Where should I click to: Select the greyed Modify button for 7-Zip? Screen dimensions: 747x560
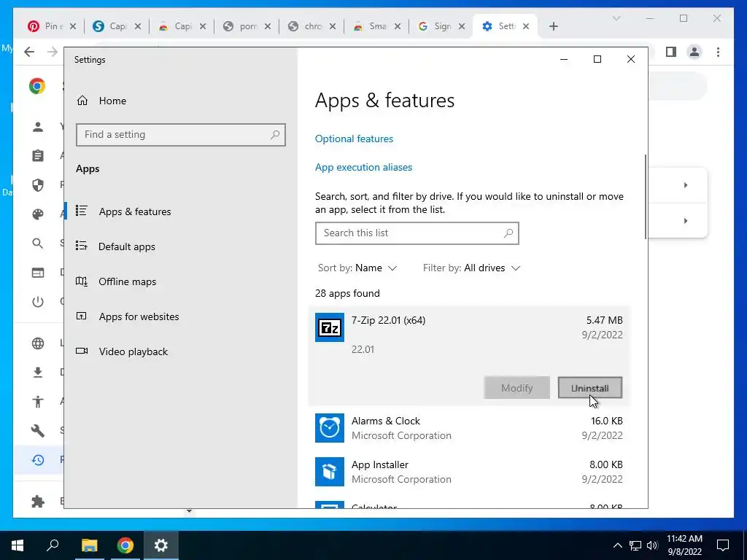tap(517, 388)
